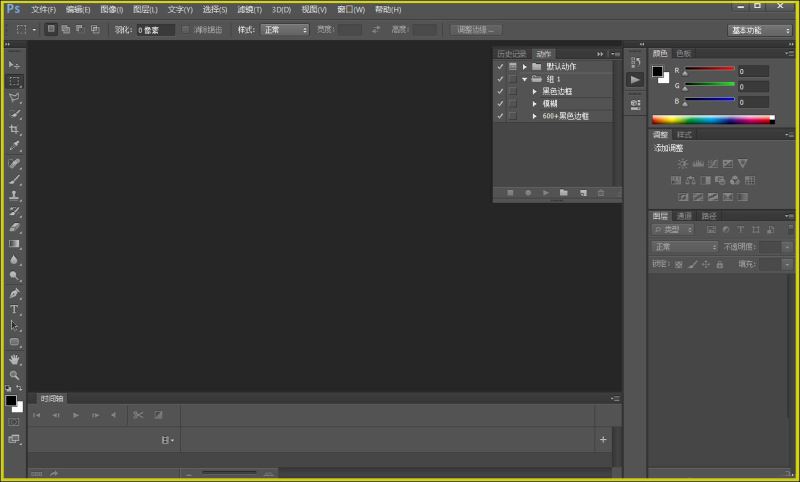Swap foreground and background colors in toolbox
800x482 pixels.
(x=19, y=388)
